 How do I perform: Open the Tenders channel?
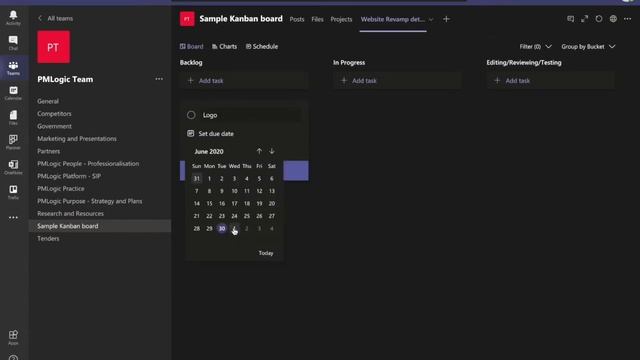click(48, 238)
